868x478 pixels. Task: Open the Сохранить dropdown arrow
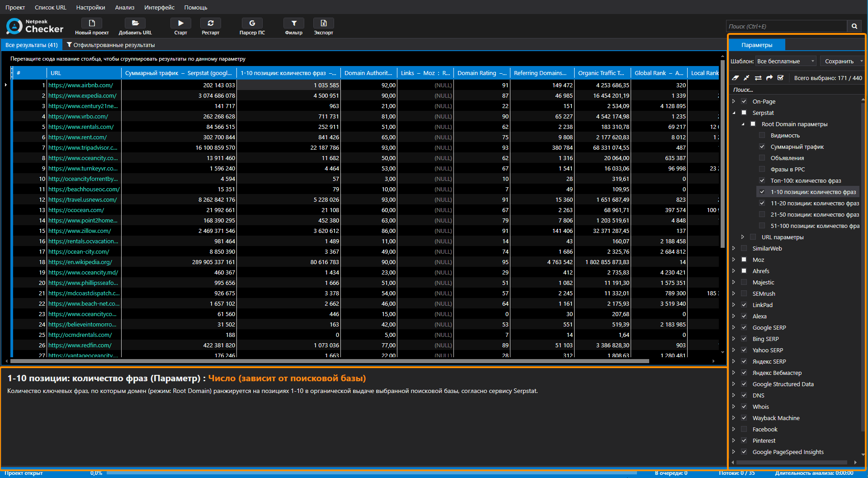pos(862,61)
